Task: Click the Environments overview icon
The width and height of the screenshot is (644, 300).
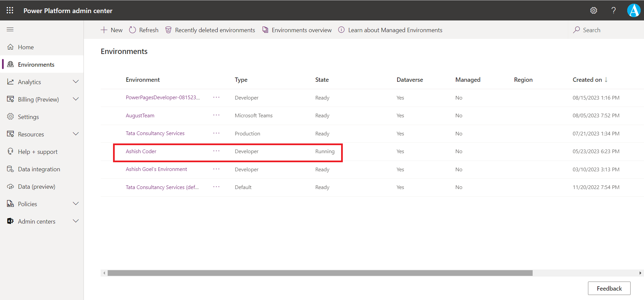Action: (x=265, y=30)
